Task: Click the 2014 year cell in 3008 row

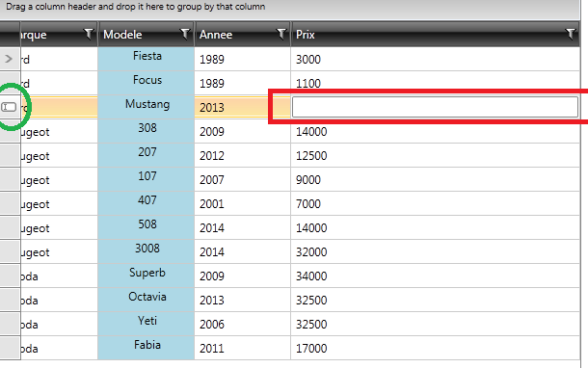Action: pos(242,251)
